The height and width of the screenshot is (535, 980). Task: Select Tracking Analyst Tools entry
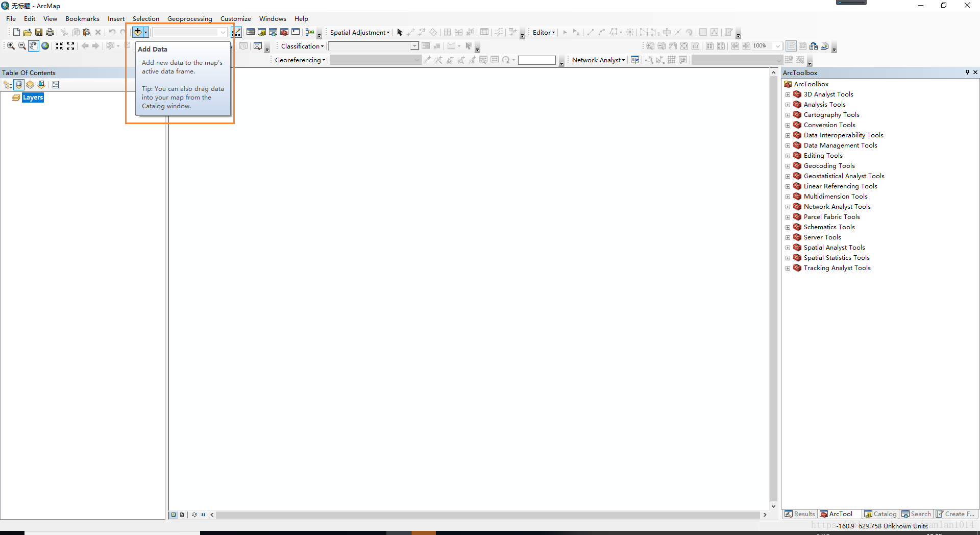[837, 268]
